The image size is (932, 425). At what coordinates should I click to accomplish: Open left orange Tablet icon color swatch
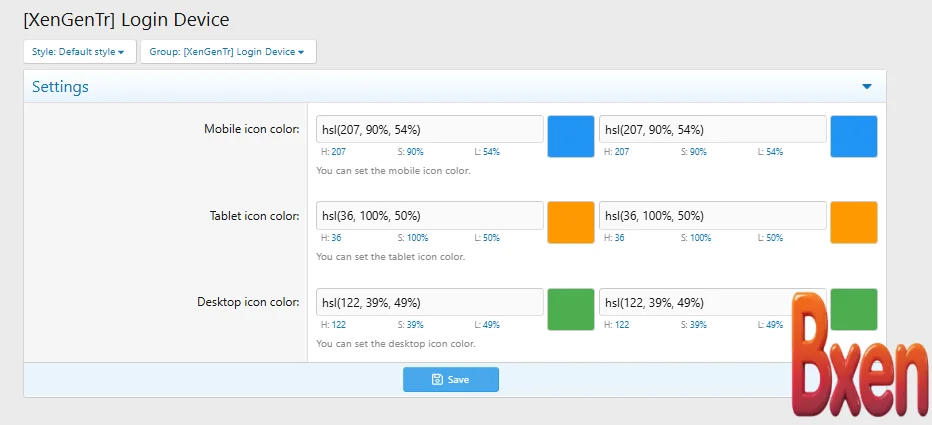click(x=571, y=223)
